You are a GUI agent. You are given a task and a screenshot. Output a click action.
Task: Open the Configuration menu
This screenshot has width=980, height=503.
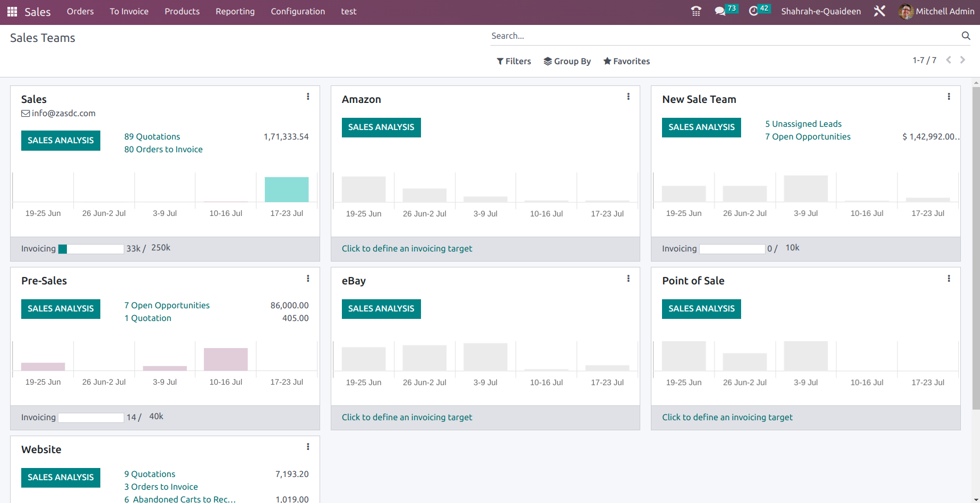tap(298, 11)
